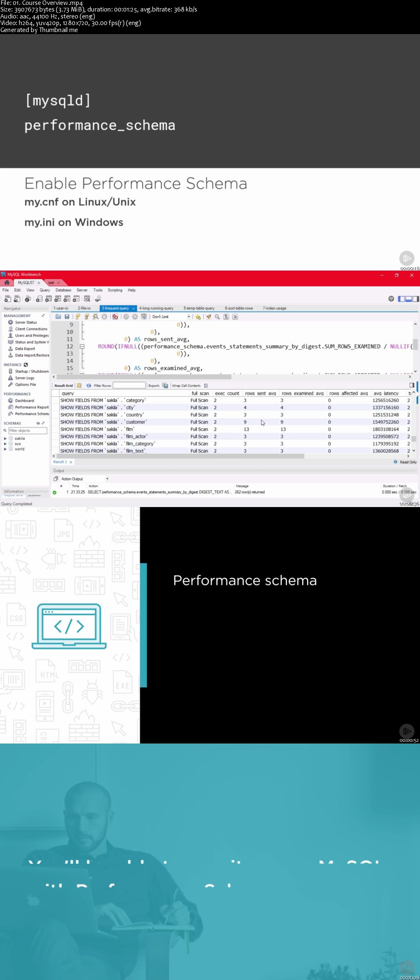
Task: Open the Don't Limit rows dropdown
Action: tap(189, 317)
